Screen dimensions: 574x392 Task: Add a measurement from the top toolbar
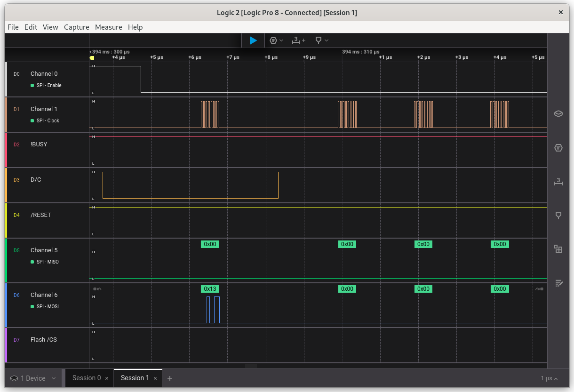coord(298,40)
